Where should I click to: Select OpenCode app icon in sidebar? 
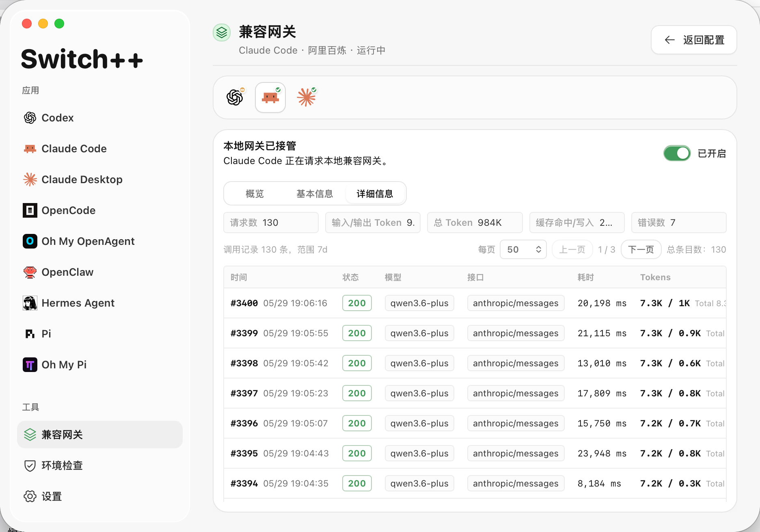(30, 210)
